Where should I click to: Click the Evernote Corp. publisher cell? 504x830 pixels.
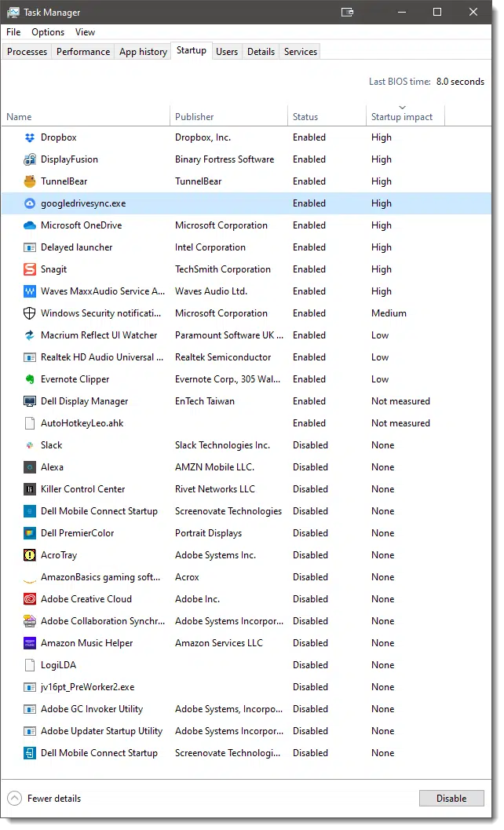coord(228,379)
